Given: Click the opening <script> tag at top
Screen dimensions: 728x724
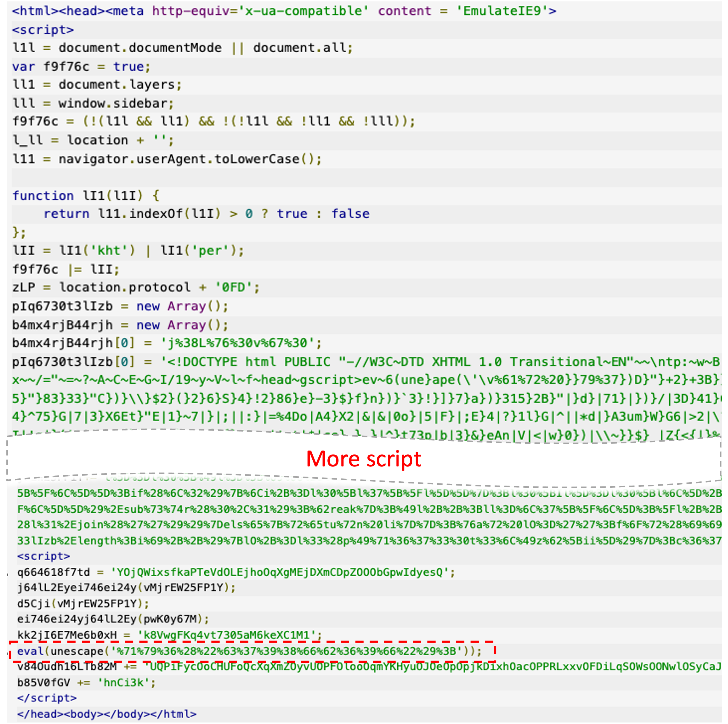Looking at the screenshot, I should click(x=42, y=30).
